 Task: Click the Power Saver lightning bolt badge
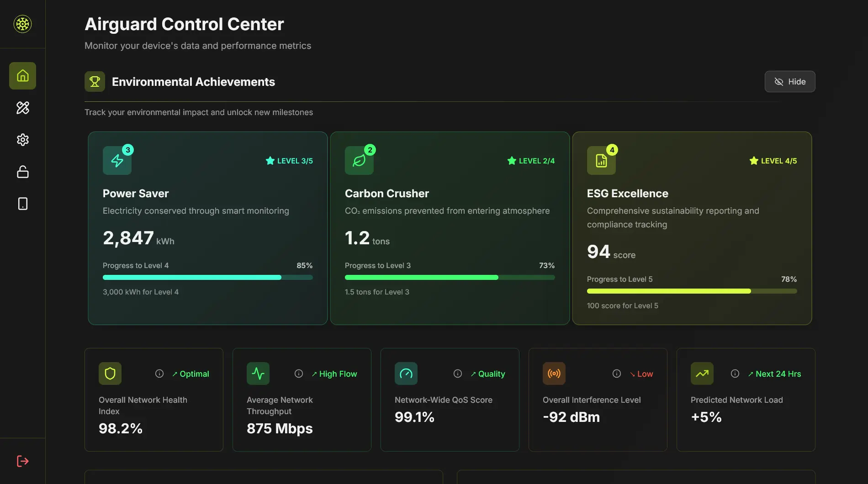(117, 160)
